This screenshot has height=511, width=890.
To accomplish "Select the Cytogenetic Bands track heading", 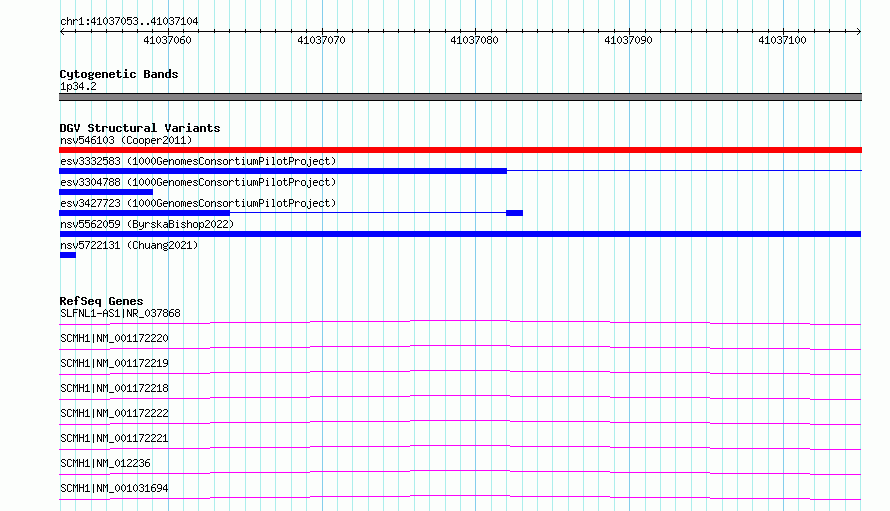I will pyautogui.click(x=119, y=74).
